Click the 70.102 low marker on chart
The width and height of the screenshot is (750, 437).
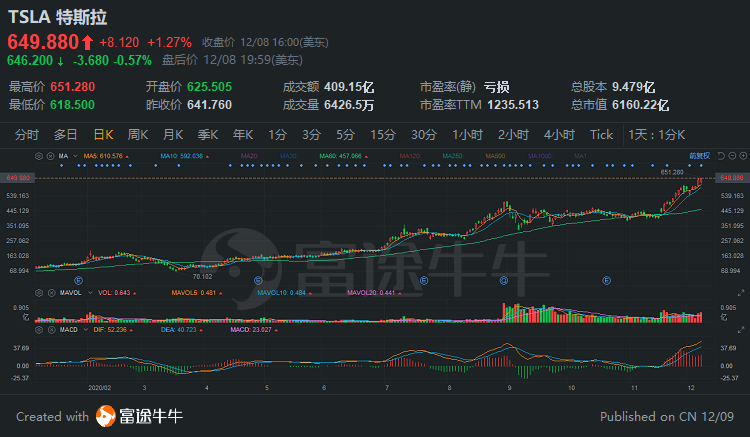tap(202, 277)
